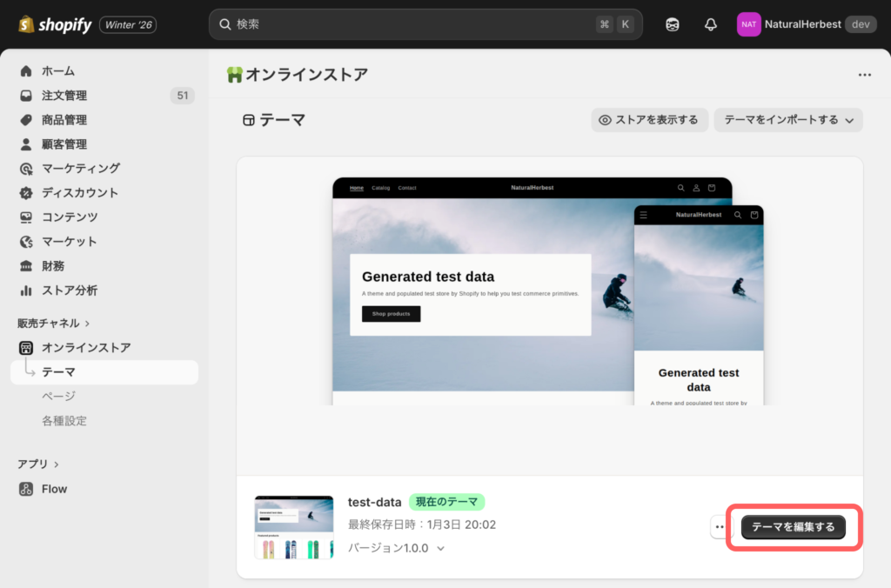Viewport: 891px width, 588px height.
Task: Open 商品管理 in the sidebar
Action: [64, 120]
